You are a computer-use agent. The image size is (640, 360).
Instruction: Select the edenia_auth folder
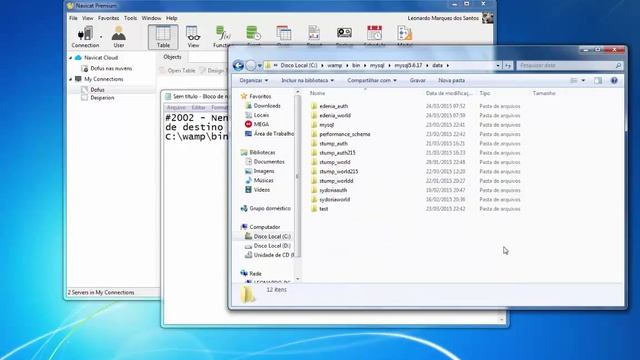pyautogui.click(x=333, y=106)
